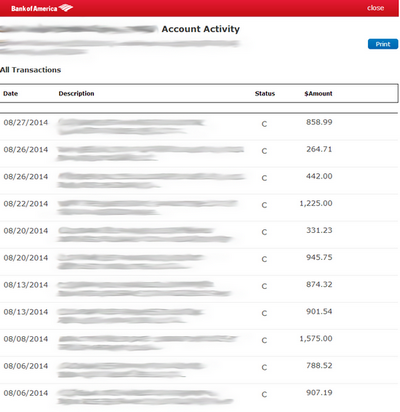Click the 442.00 transaction amount
400x412 pixels.
coord(319,176)
